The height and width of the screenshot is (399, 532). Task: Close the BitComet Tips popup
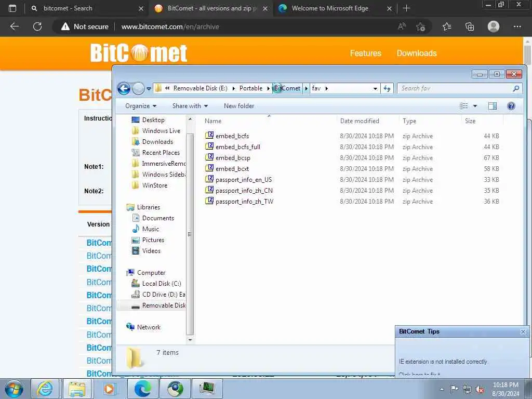coord(523,331)
